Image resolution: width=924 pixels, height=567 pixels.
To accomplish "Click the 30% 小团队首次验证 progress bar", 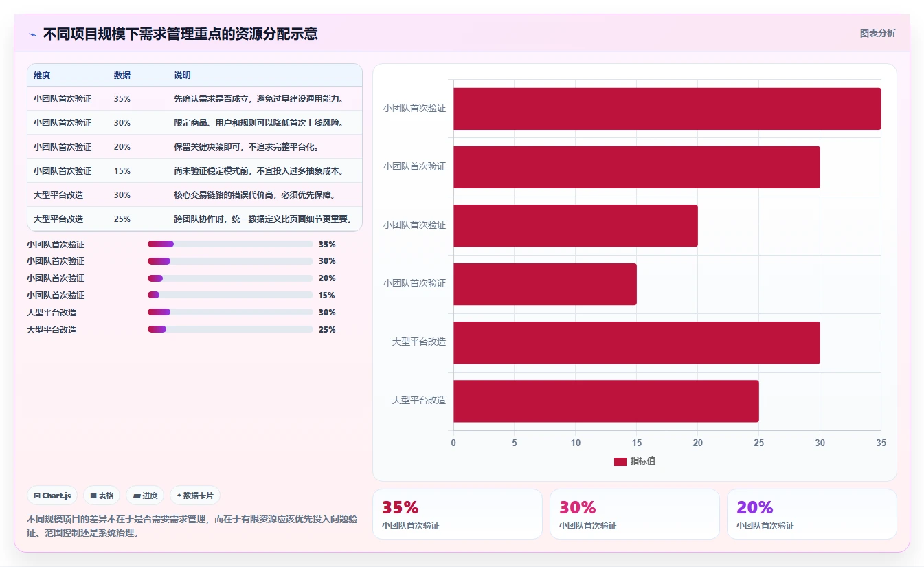I will (230, 261).
